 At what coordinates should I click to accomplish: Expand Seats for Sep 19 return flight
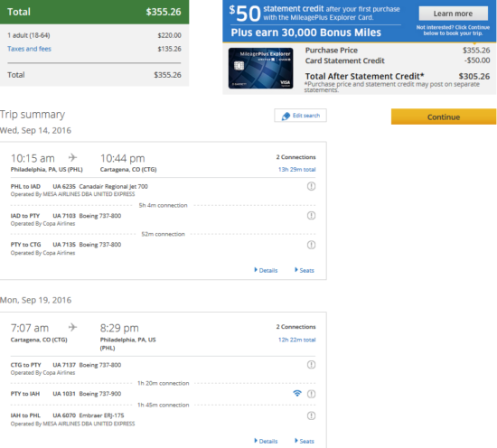pos(305,441)
